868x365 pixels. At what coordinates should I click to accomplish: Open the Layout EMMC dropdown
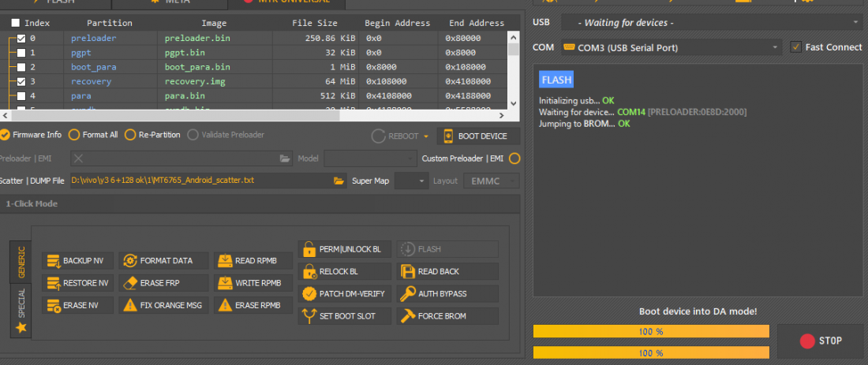click(x=492, y=181)
